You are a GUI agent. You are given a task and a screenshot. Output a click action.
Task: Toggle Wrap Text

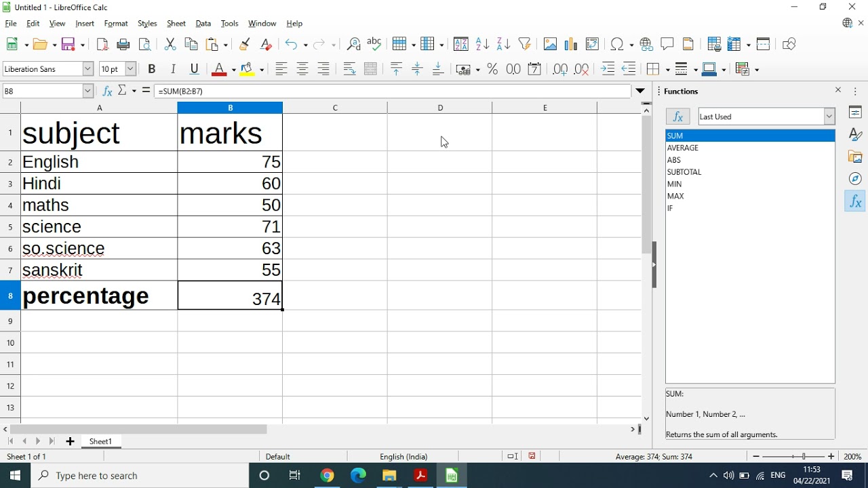coord(349,69)
